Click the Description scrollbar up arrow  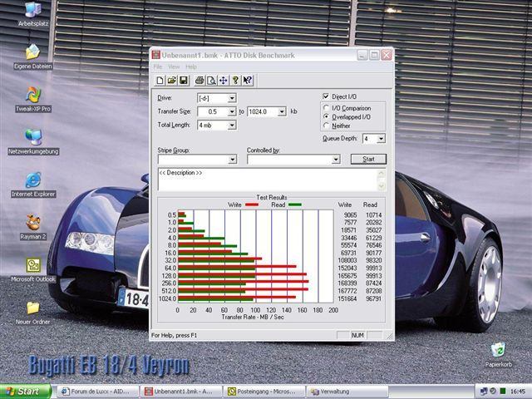381,174
